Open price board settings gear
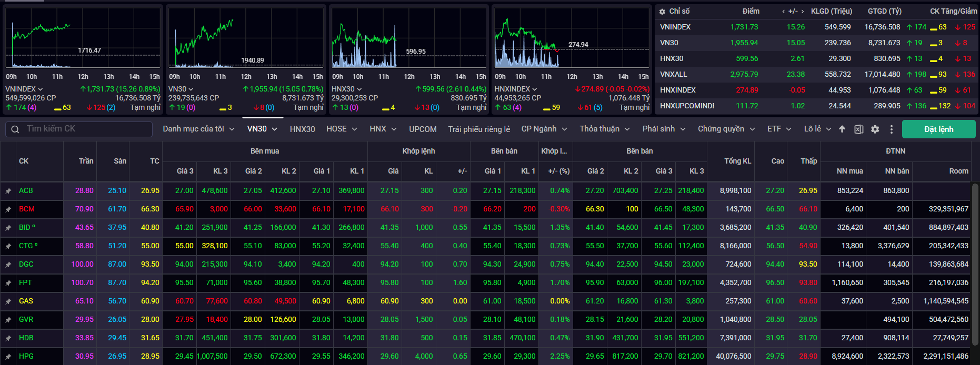Viewport: 980px width, 365px height. tap(875, 129)
